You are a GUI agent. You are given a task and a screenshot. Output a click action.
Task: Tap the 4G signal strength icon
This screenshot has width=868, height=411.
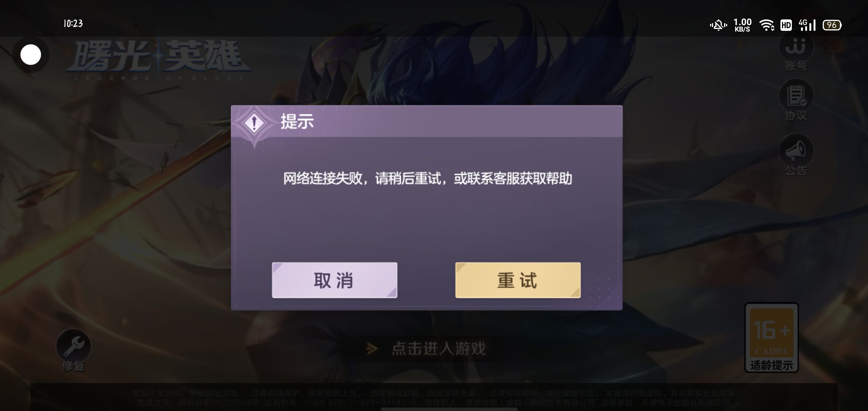coord(807,25)
